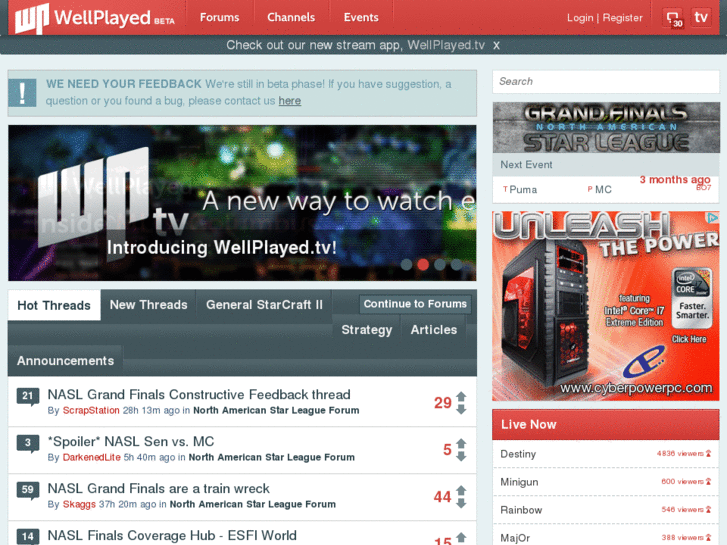Click the 14 replies bubble icon
The height and width of the screenshot is (545, 727).
coord(28,537)
